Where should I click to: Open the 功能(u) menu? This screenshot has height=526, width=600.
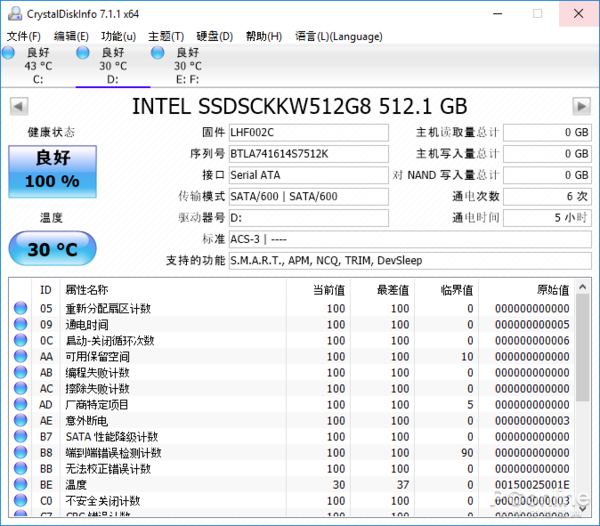tap(118, 36)
